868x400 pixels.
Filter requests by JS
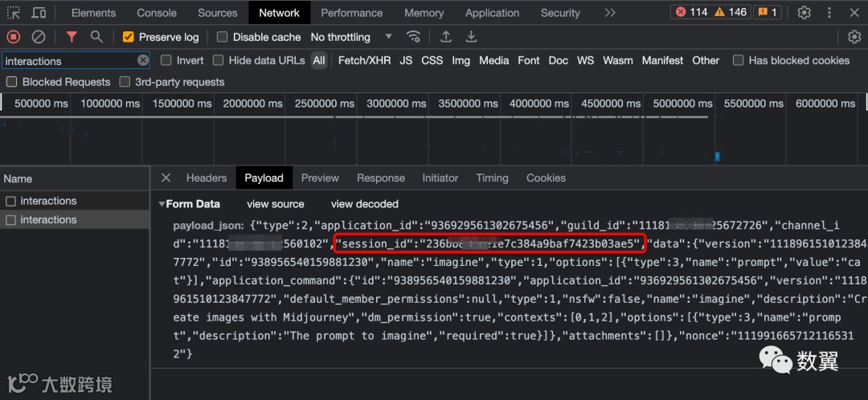[406, 60]
